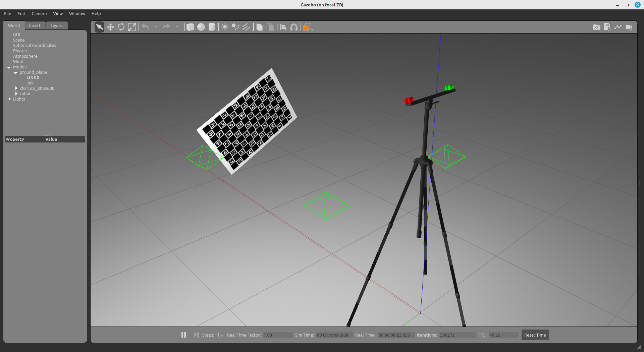Open the data logger
This screenshot has width=644, height=352.
(x=607, y=27)
